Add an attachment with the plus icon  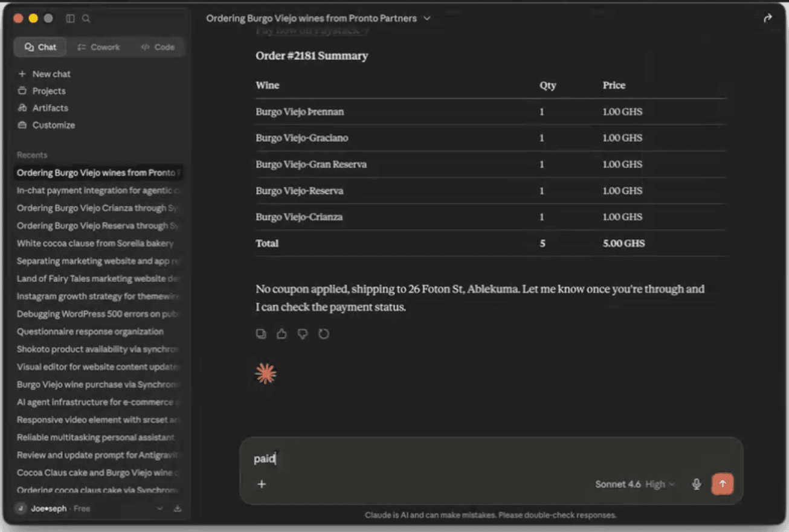click(x=262, y=484)
